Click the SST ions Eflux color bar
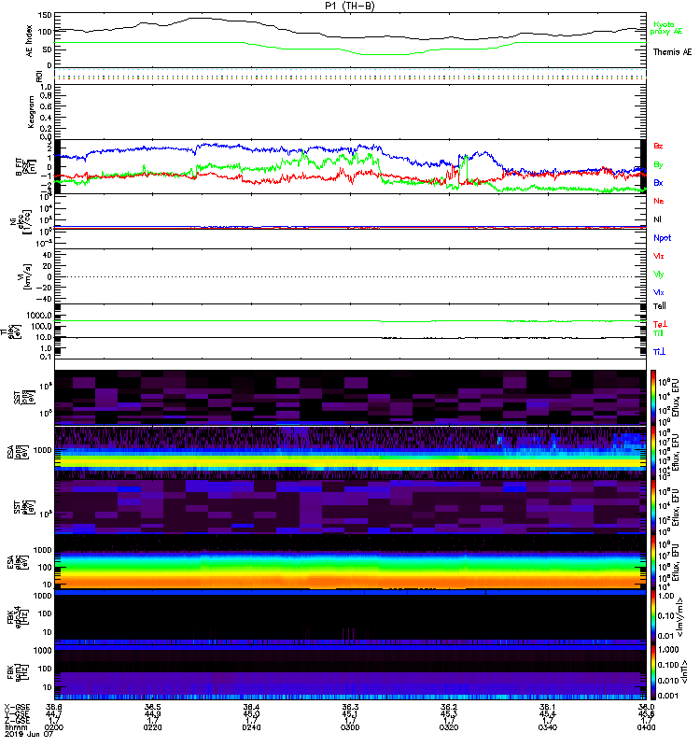The width and height of the screenshot is (700, 747). click(653, 397)
